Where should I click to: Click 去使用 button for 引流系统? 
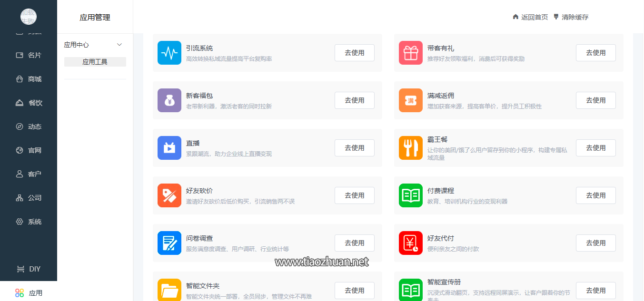(x=354, y=52)
